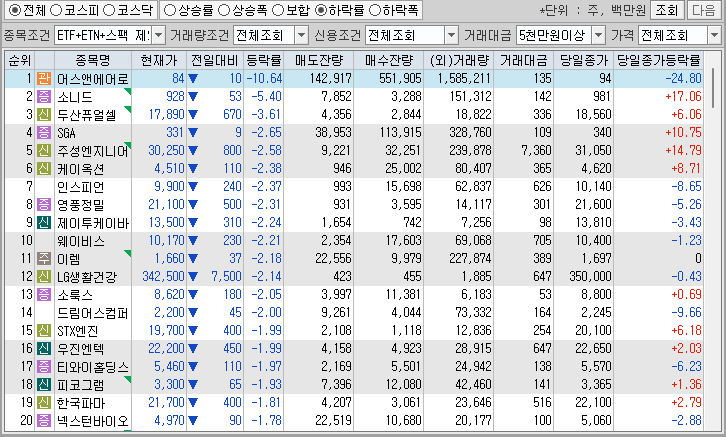Click the 주 badge next to 이렘
The height and width of the screenshot is (437, 726).
[x=44, y=258]
